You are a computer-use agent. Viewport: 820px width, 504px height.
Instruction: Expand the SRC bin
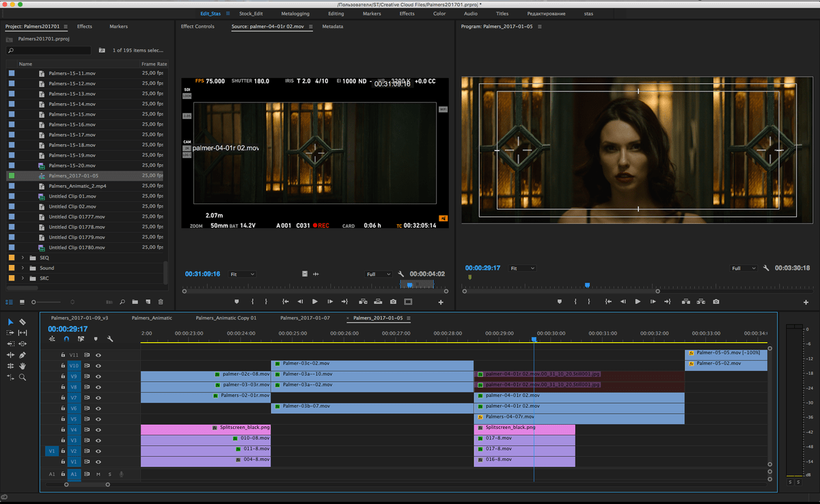pyautogui.click(x=23, y=278)
